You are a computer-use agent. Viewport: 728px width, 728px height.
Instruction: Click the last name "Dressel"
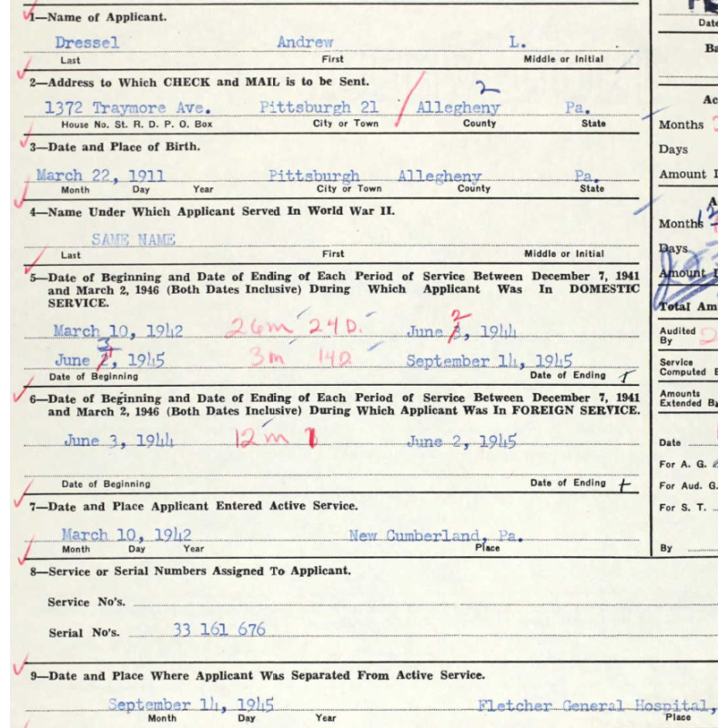87,43
